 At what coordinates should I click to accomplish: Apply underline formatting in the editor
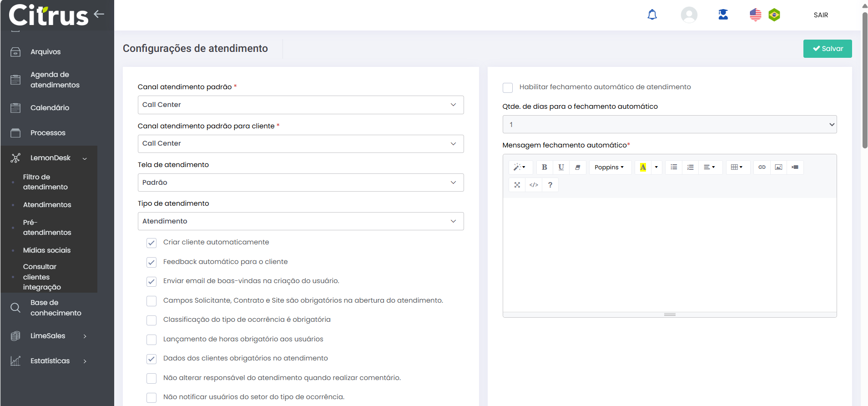coord(561,167)
